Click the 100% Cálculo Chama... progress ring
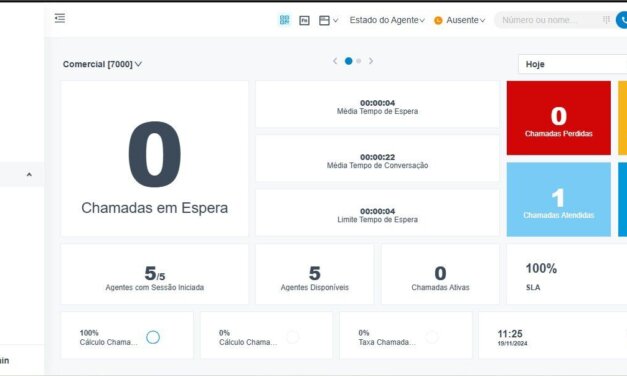 [153, 337]
